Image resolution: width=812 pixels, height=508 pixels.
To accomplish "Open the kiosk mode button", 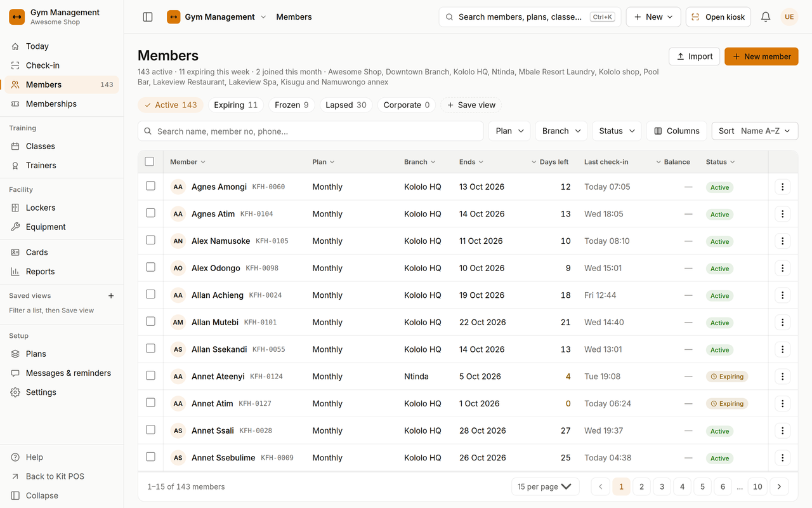I will [x=719, y=17].
